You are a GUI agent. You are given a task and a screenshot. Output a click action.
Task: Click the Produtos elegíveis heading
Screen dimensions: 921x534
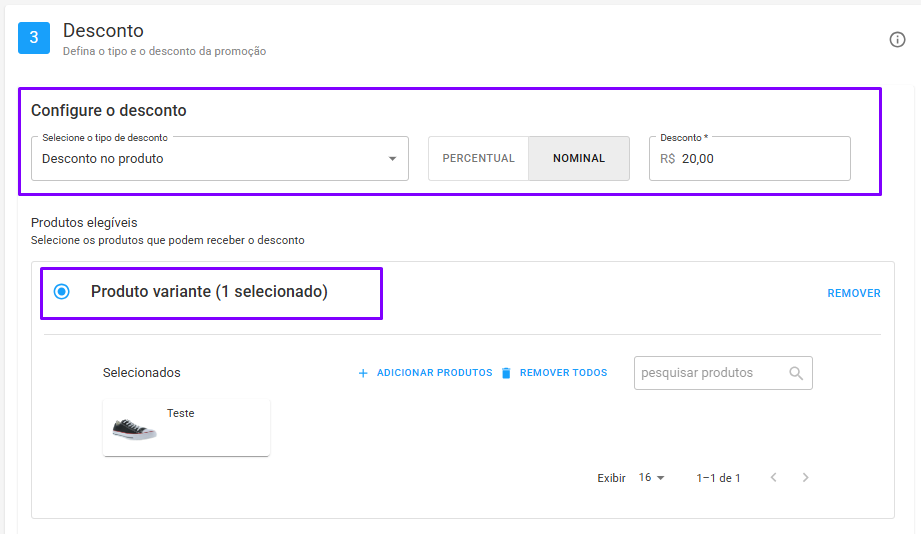tap(84, 223)
